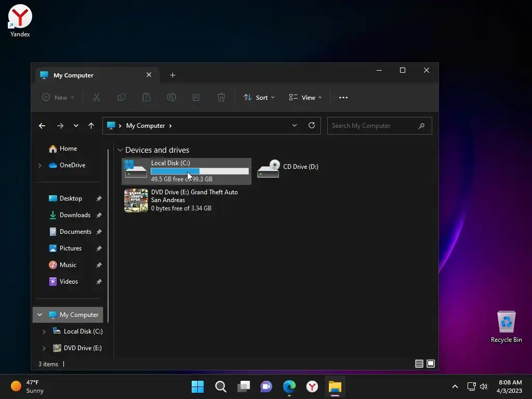This screenshot has width=532, height=399.
Task: Select CD Drive (D:)
Action: click(x=288, y=169)
